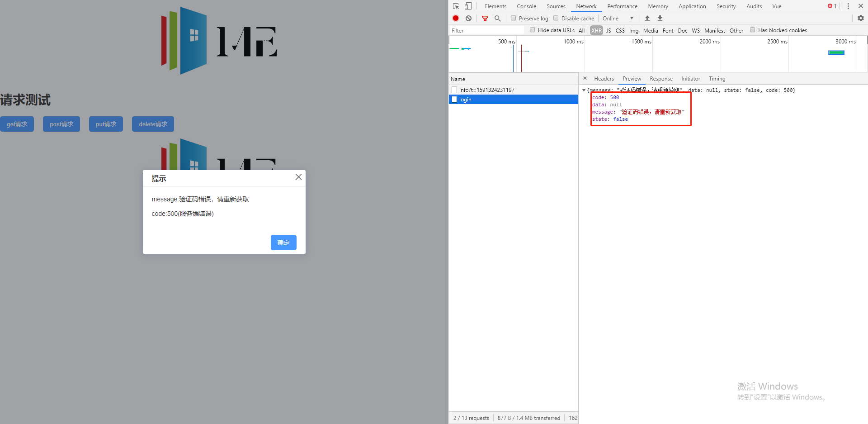Open network search magnifier
Viewport: 868px width, 424px height.
pyautogui.click(x=497, y=19)
